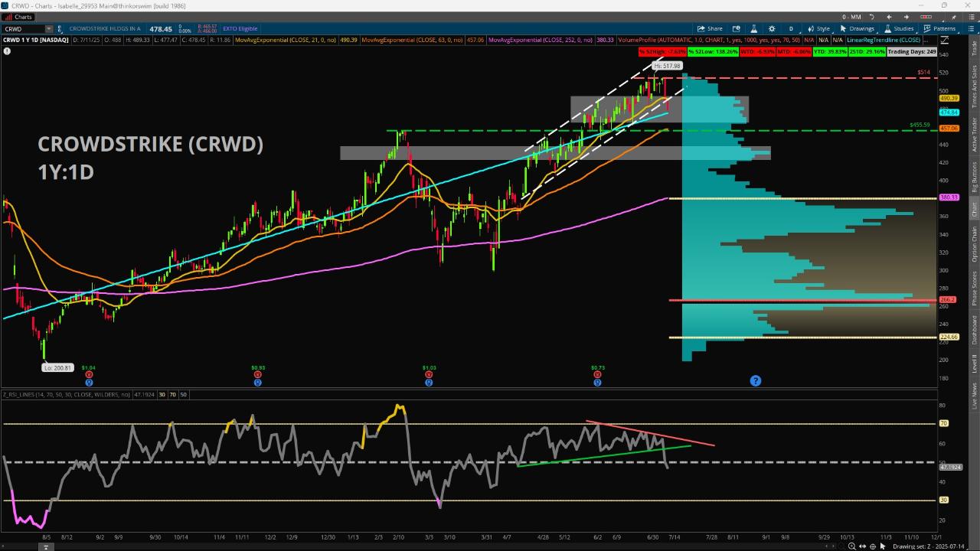
Task: Select the Charts tab
Action: tap(18, 17)
